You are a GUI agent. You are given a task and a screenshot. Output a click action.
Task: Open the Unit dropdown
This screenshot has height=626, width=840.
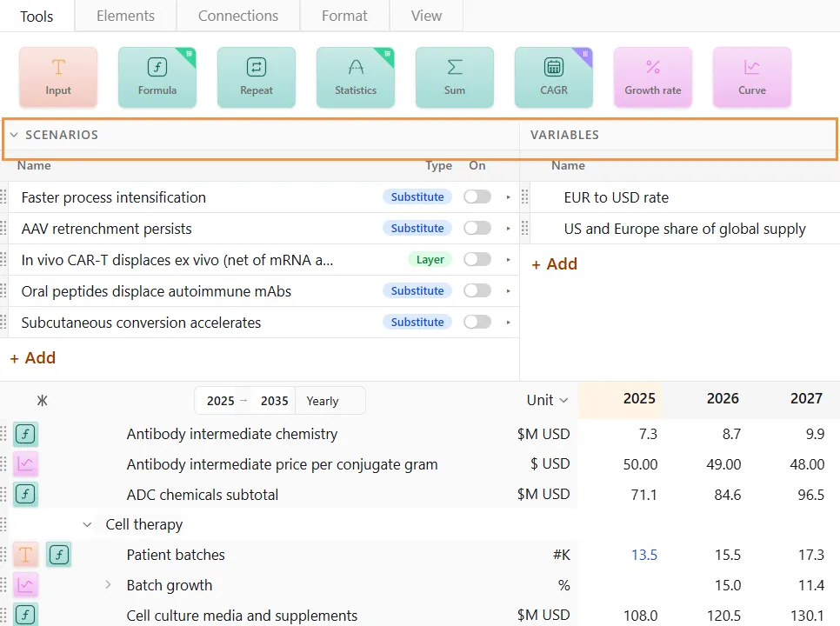point(547,400)
